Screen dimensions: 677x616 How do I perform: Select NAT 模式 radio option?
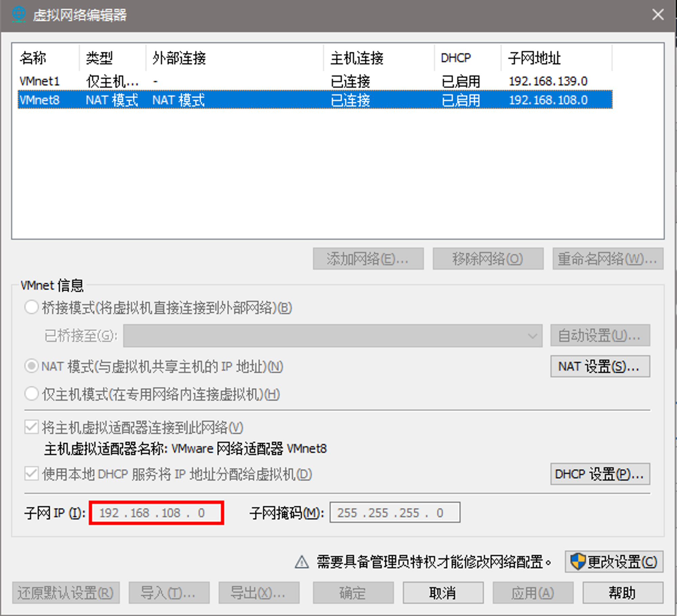coord(31,366)
